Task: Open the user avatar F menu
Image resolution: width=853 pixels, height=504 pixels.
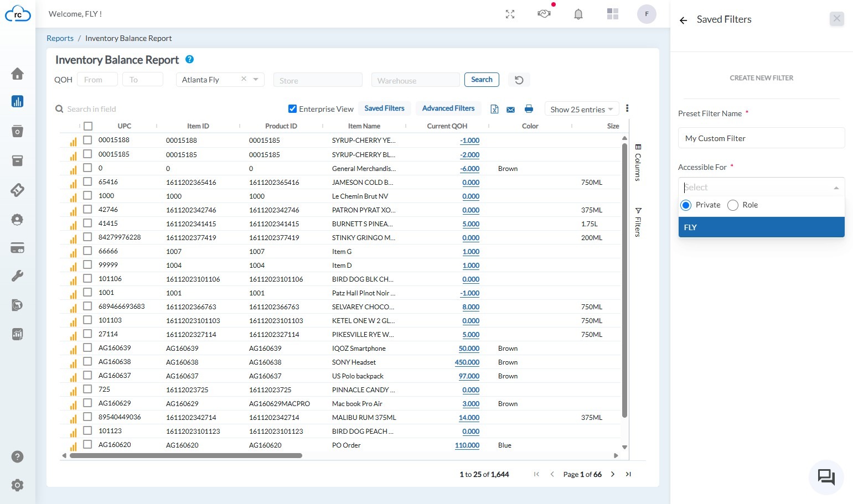Action: point(647,14)
